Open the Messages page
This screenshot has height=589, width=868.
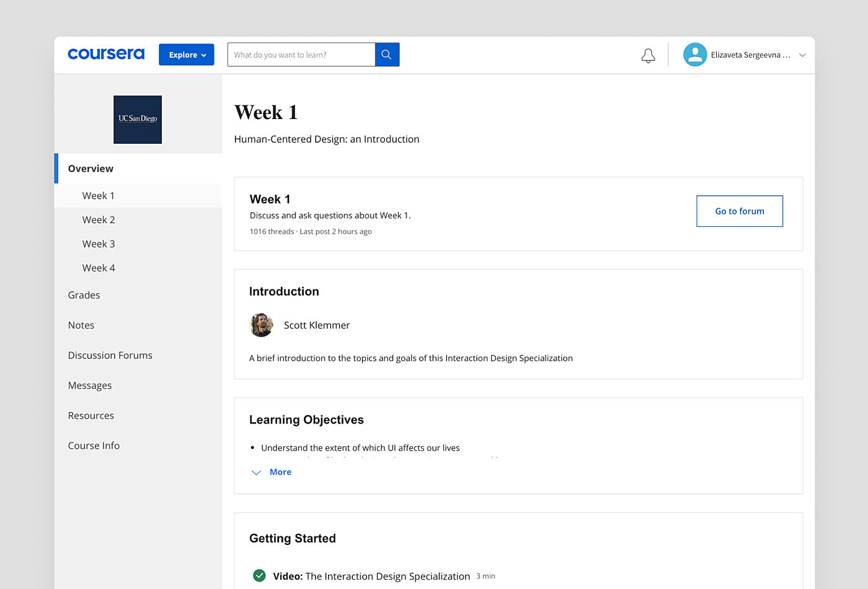tap(90, 386)
